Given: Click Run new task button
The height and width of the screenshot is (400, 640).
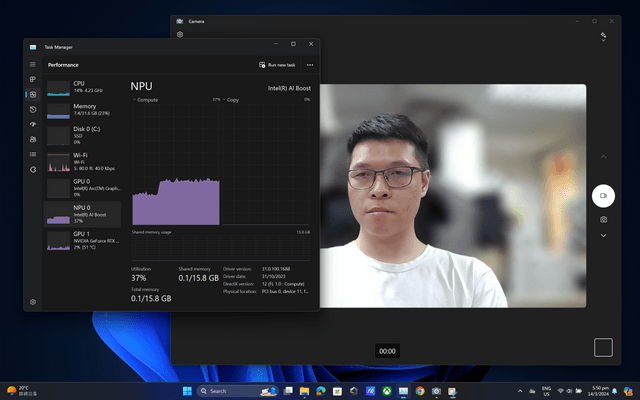Looking at the screenshot, I should [x=277, y=65].
